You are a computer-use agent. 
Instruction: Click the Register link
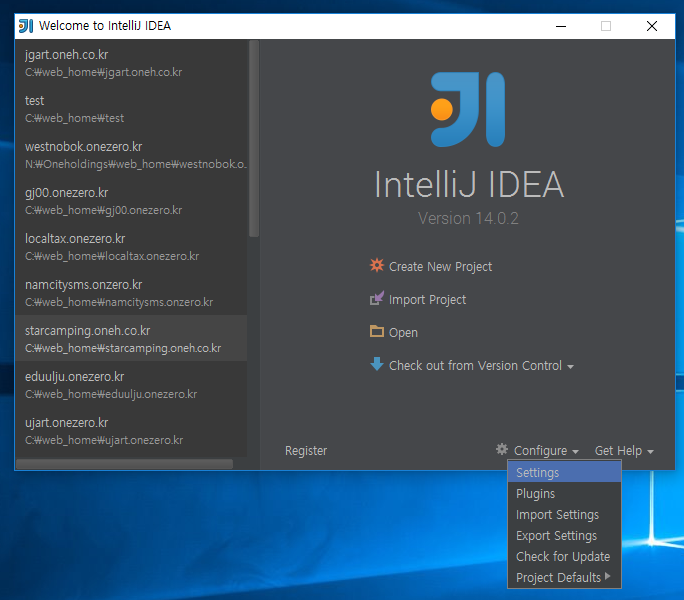click(306, 451)
